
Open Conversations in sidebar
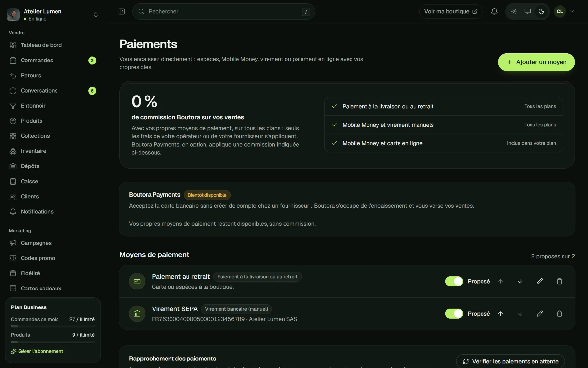coord(53,91)
